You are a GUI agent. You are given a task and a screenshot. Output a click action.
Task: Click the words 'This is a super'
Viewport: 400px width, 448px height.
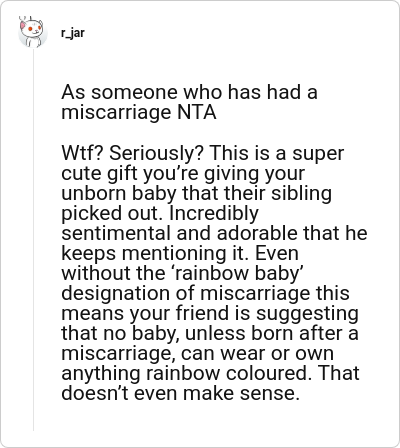tap(277, 154)
